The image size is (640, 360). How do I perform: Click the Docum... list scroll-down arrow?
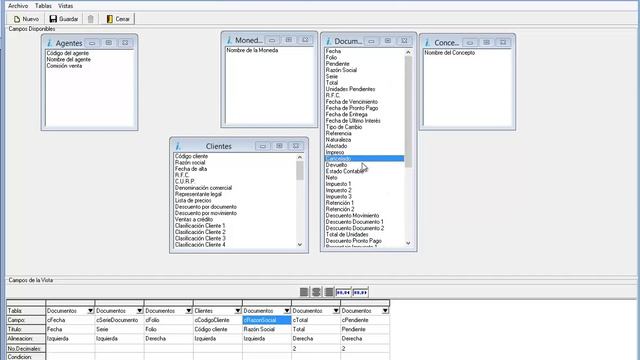point(408,243)
